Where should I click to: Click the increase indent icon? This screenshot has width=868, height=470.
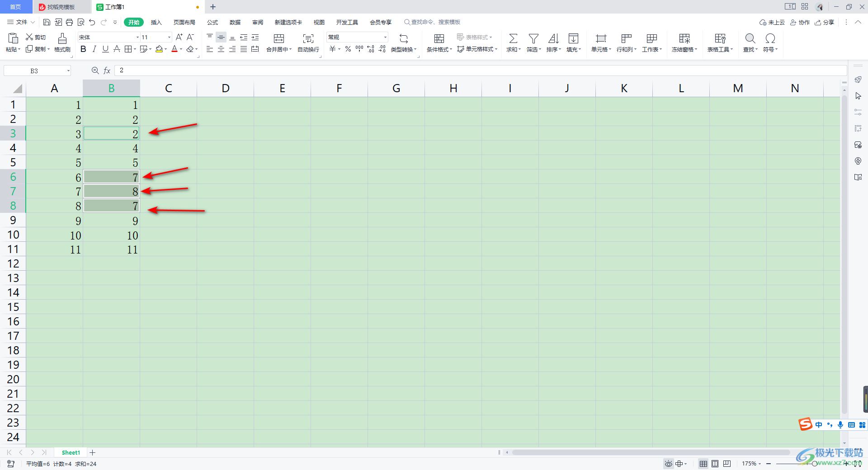point(255,37)
